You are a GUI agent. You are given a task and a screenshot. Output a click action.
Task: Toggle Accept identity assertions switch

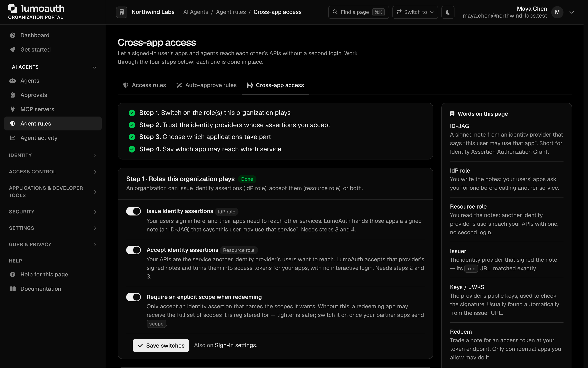point(133,250)
